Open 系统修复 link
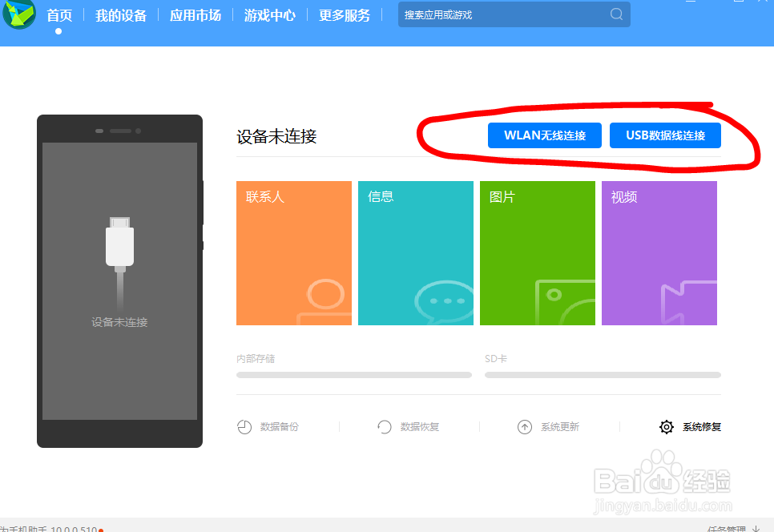Screen dimensions: 774x532 coord(702,427)
